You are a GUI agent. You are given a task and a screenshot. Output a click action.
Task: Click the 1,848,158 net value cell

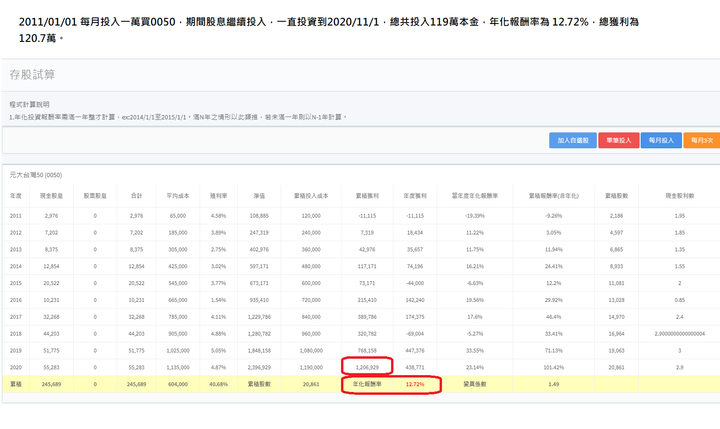pyautogui.click(x=259, y=350)
